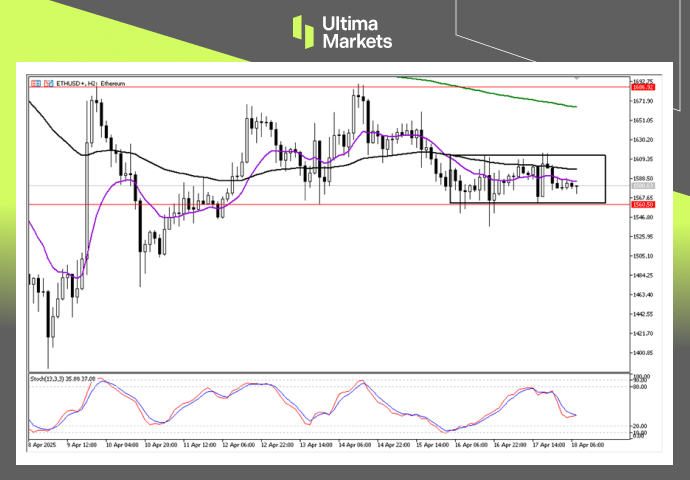Click the Ultima Markets logo icon
The height and width of the screenshot is (480, 690).
303,32
